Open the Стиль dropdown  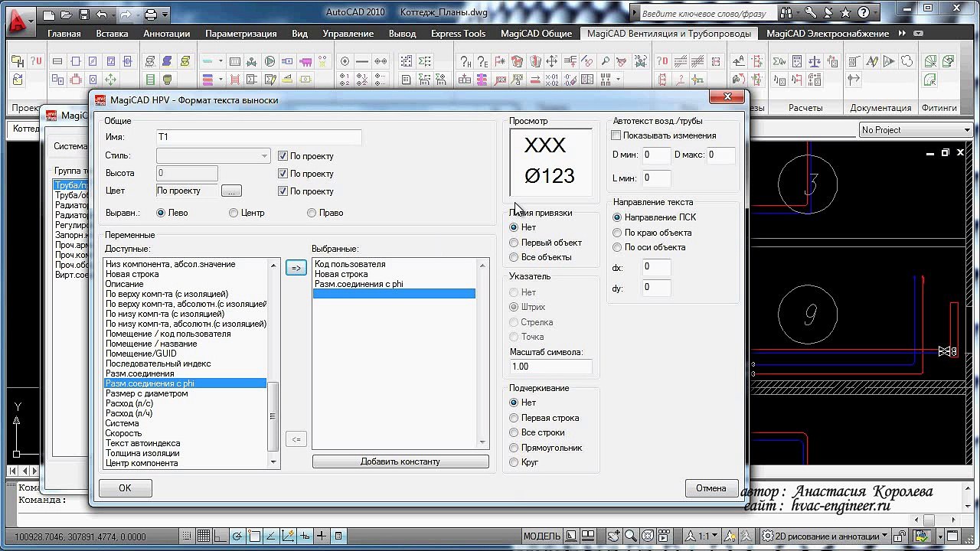(x=213, y=156)
